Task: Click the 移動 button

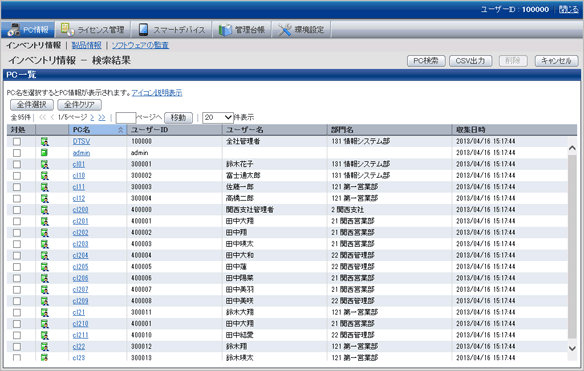Action: [x=178, y=118]
